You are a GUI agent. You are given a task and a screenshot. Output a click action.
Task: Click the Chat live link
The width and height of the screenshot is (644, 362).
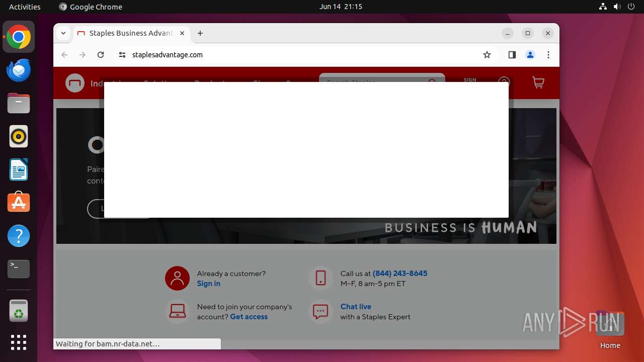click(356, 307)
